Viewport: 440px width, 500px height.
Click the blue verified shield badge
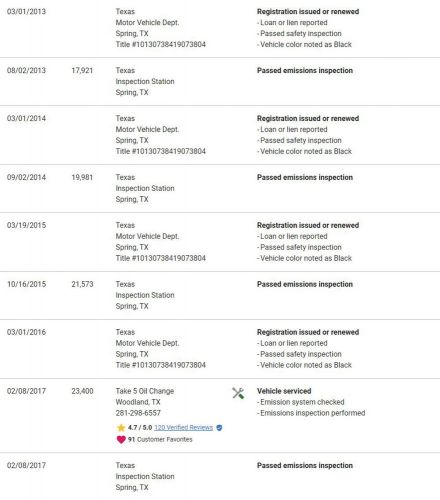pos(219,428)
